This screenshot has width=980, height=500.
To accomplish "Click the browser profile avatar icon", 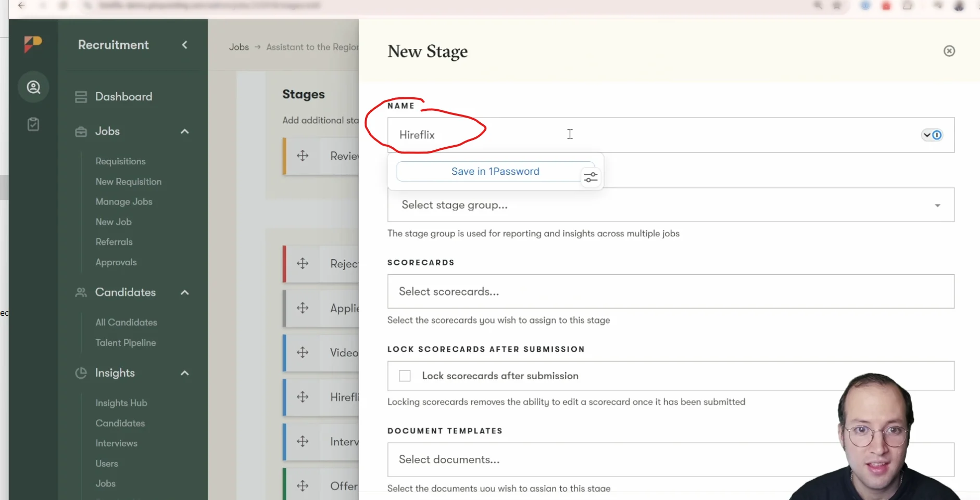I will click(x=959, y=6).
